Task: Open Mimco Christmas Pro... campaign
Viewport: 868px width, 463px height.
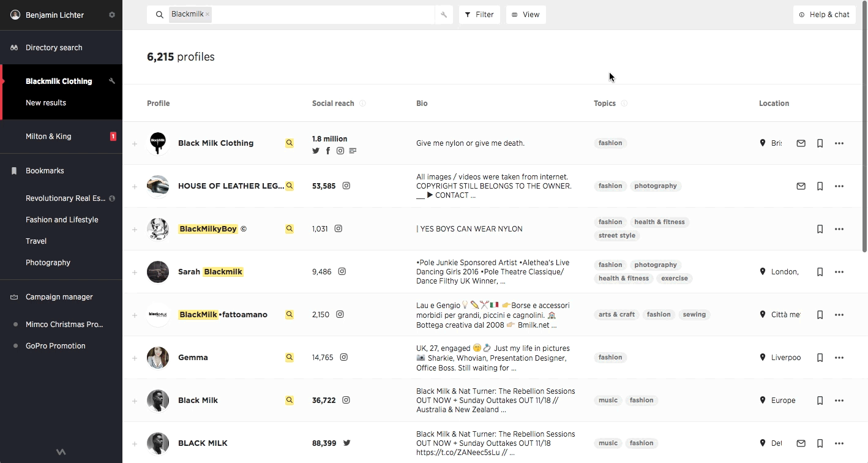Action: click(x=64, y=325)
